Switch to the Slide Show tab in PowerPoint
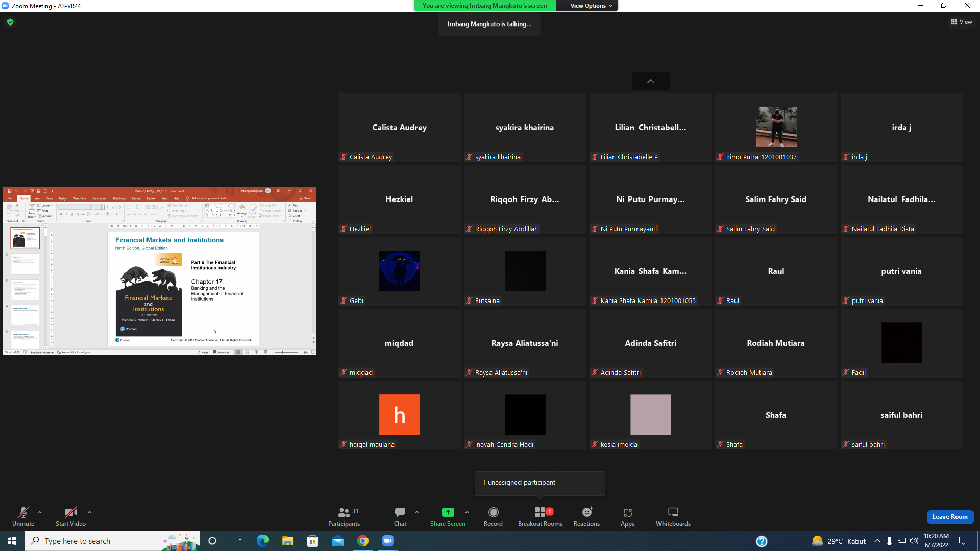 point(119,198)
